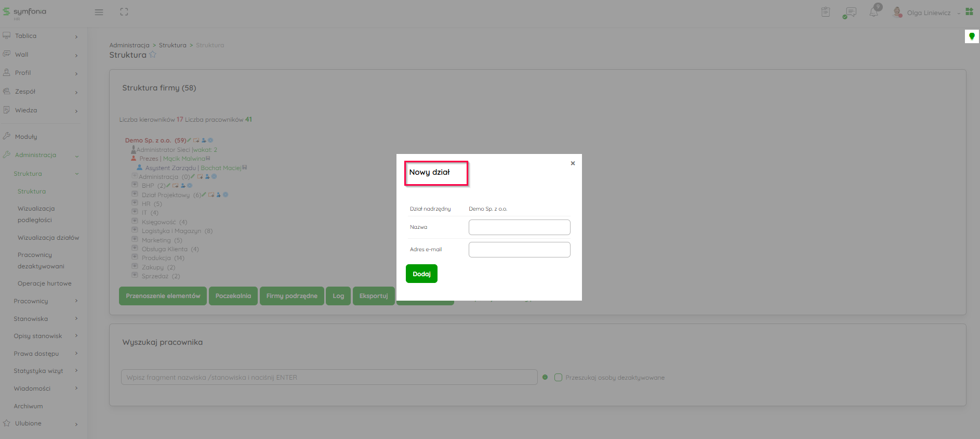Open the chat messages icon

click(x=850, y=12)
